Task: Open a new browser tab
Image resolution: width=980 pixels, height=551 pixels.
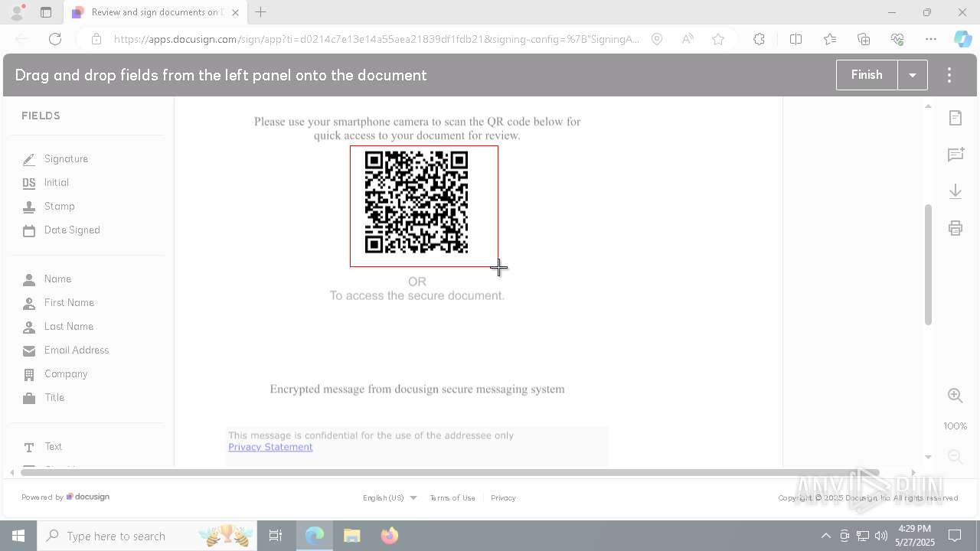Action: point(261,12)
